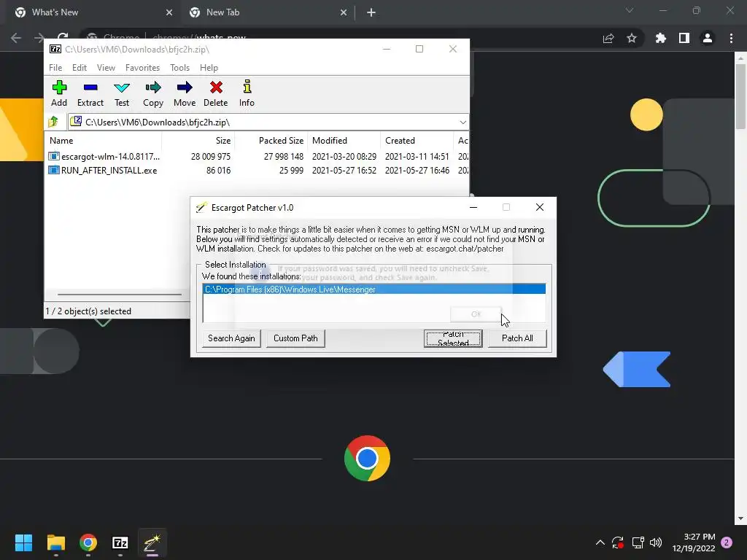Open a new Chrome tab with plus
Viewport: 747px width, 560px height.
click(x=371, y=13)
